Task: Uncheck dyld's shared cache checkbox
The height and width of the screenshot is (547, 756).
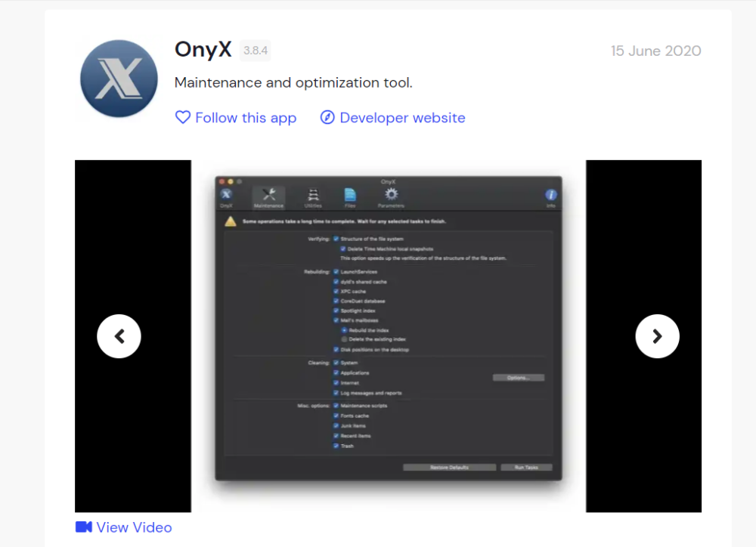Action: point(336,282)
